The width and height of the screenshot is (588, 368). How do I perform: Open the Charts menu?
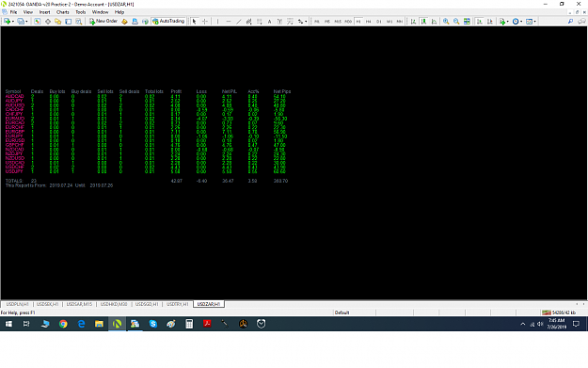[63, 12]
